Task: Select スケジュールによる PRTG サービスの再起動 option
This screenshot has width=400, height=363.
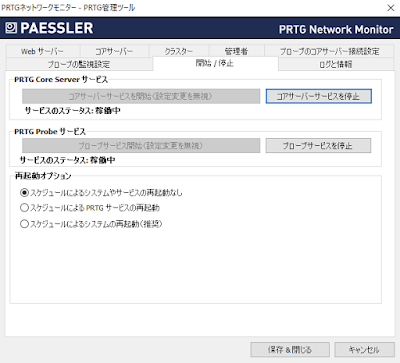Action: [90, 208]
